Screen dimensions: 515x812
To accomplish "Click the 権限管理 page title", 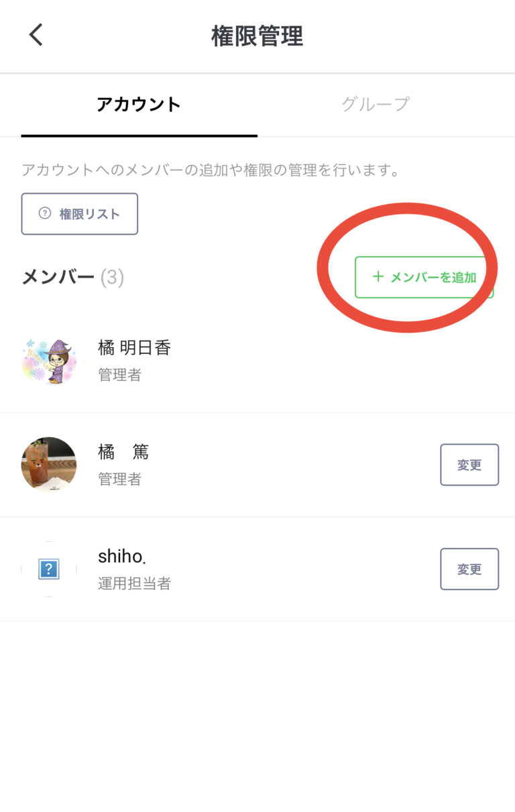I will pos(257,36).
